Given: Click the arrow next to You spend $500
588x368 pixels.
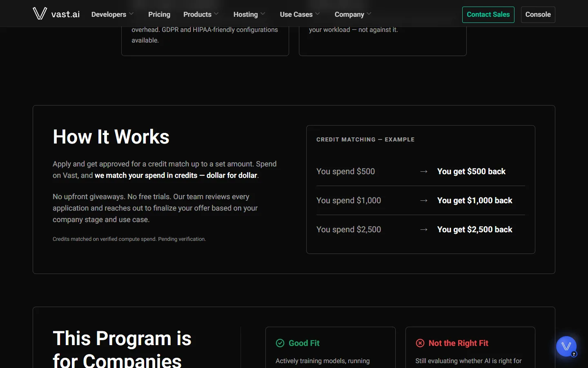Looking at the screenshot, I should [424, 171].
